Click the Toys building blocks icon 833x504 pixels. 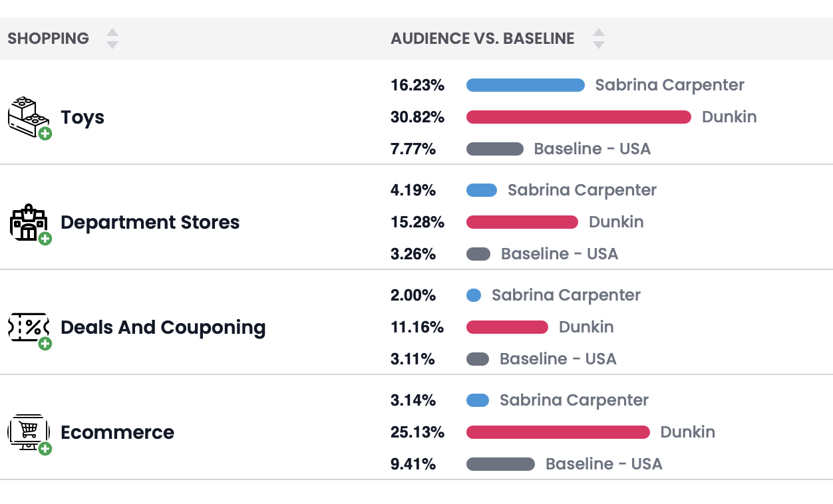point(27,115)
